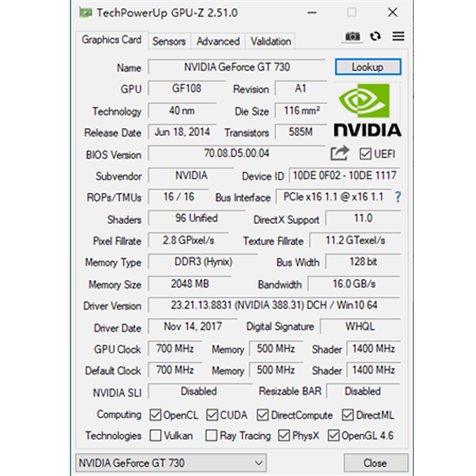Click the GPU Clock row Memory 500 MHz
The height and width of the screenshot is (476, 476).
[276, 349]
